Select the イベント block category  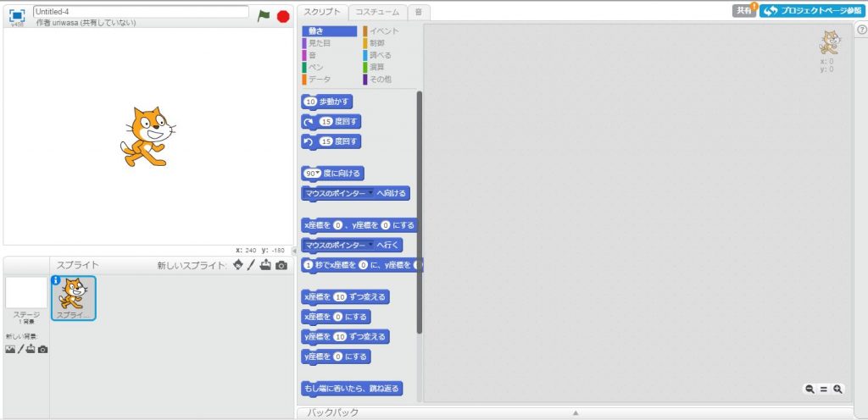pos(390,31)
